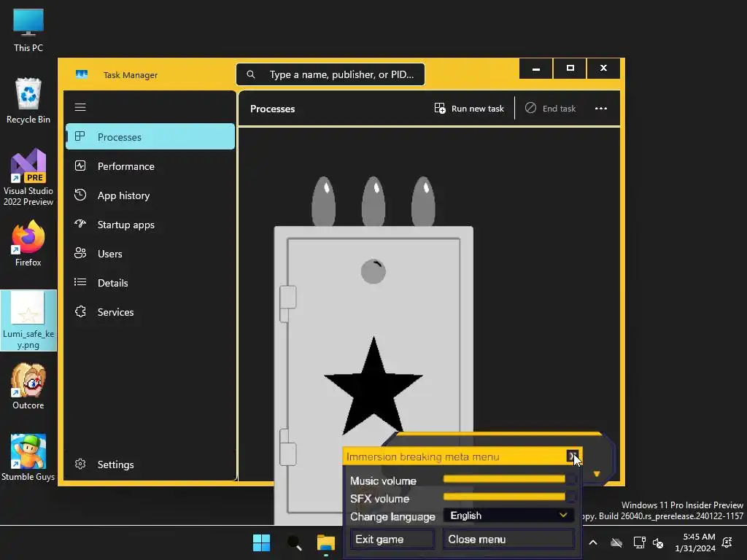
Task: Select Visual Studio 2022 Preview shortcut
Action: click(28, 177)
